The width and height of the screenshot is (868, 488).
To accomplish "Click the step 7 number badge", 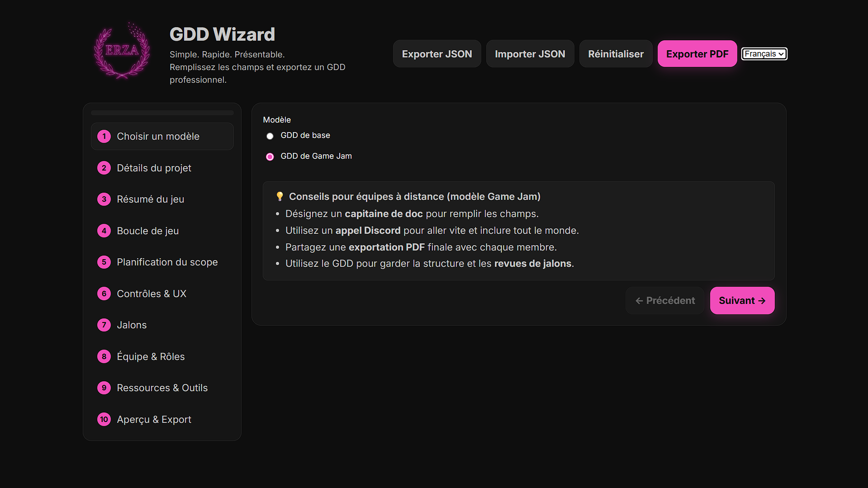I will click(104, 325).
